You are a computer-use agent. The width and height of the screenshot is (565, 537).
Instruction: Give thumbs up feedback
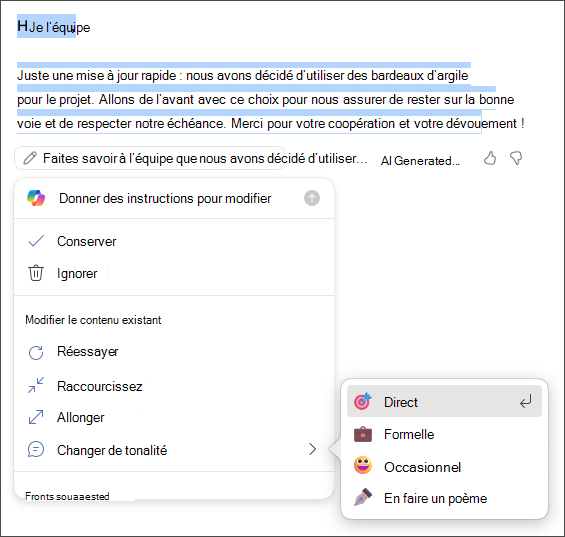coord(490,158)
